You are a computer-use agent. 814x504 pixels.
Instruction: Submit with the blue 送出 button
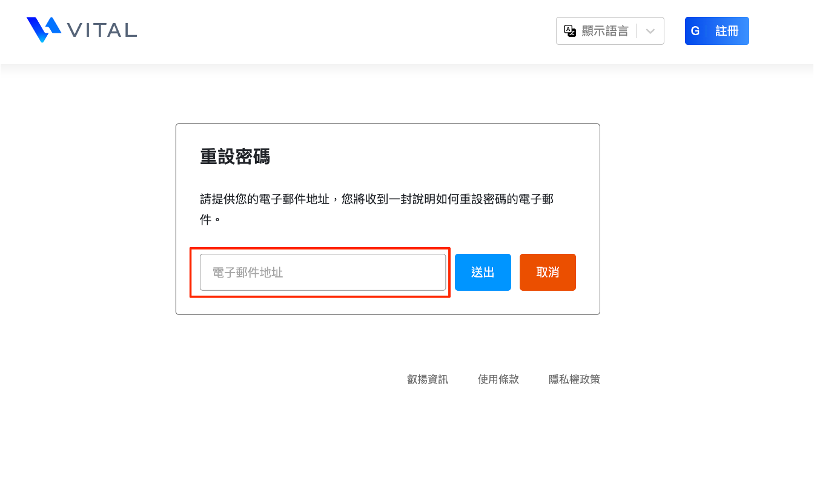pos(483,273)
